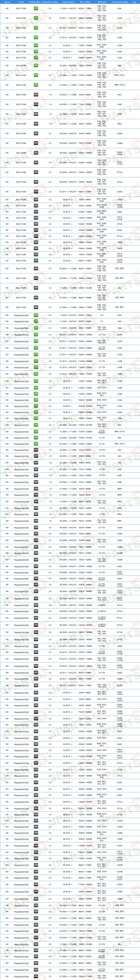Click '07.2012 -> 08.2015' in Multivan CJKB row
Screen dimensions: 140x980
point(68,38)
